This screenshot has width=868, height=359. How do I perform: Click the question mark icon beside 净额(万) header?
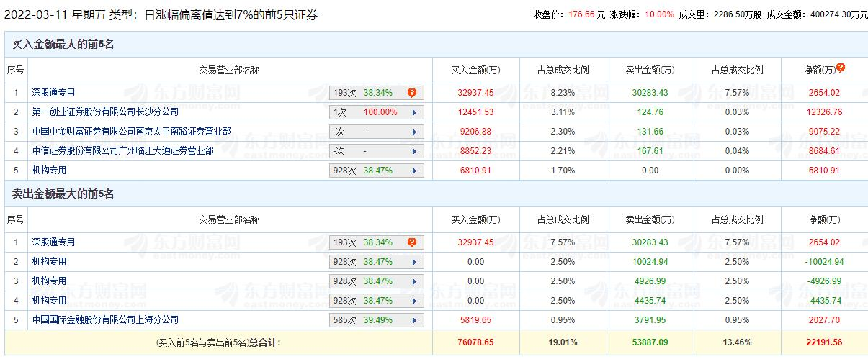point(840,68)
